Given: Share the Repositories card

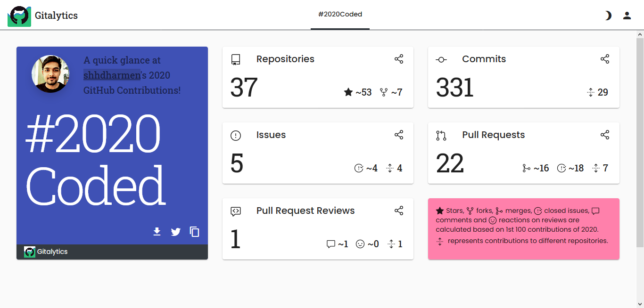Looking at the screenshot, I should click(399, 59).
